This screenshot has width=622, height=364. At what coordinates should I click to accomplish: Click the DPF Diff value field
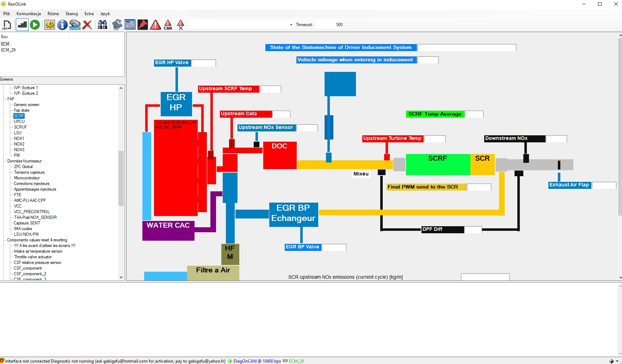pos(473,230)
